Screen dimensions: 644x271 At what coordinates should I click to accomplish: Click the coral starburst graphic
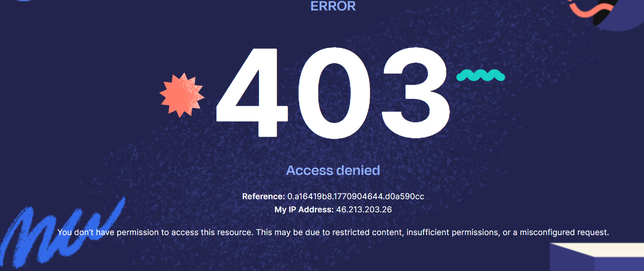182,95
